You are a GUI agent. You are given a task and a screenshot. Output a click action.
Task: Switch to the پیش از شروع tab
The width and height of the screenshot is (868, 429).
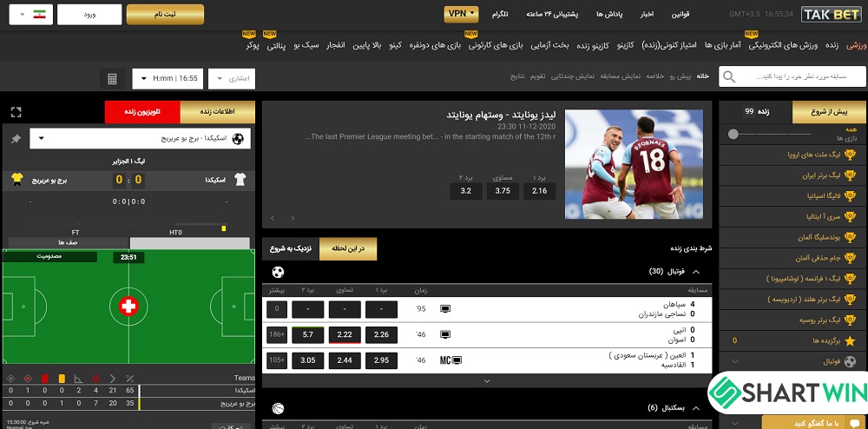pos(829,112)
